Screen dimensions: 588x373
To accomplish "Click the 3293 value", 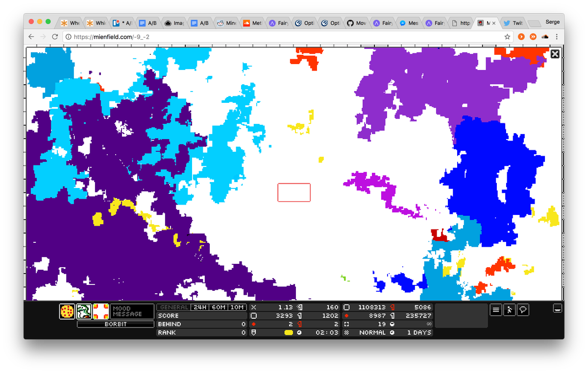I will 284,316.
